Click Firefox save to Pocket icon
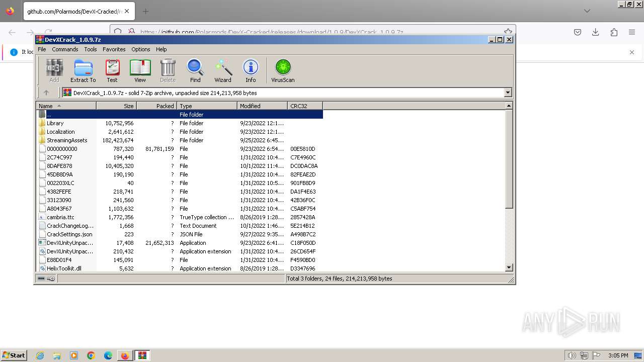The width and height of the screenshot is (644, 362). coord(578,32)
